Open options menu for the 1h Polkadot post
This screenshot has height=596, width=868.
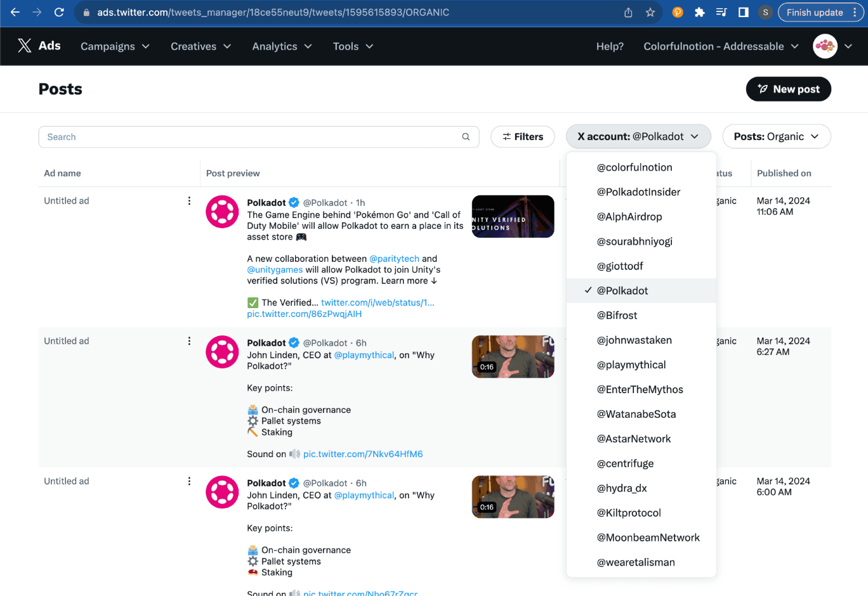pos(189,201)
